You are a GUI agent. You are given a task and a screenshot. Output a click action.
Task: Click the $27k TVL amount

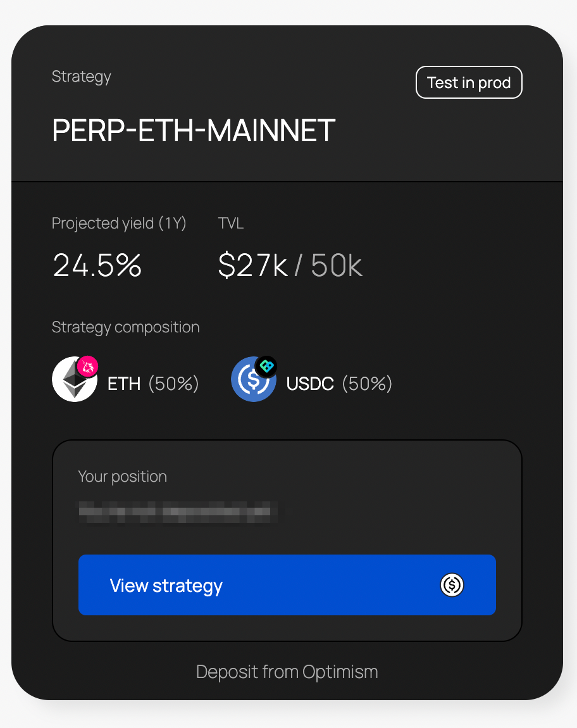coord(252,266)
